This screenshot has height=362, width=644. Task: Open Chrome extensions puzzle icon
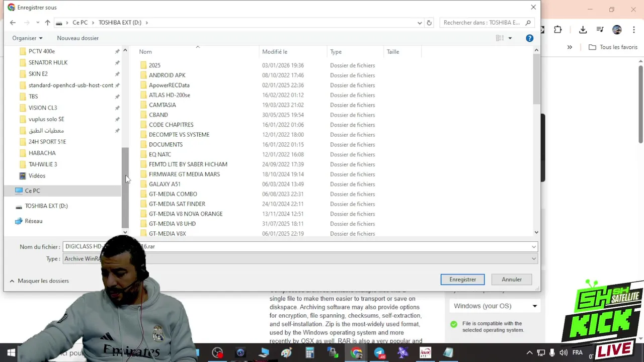[557, 30]
